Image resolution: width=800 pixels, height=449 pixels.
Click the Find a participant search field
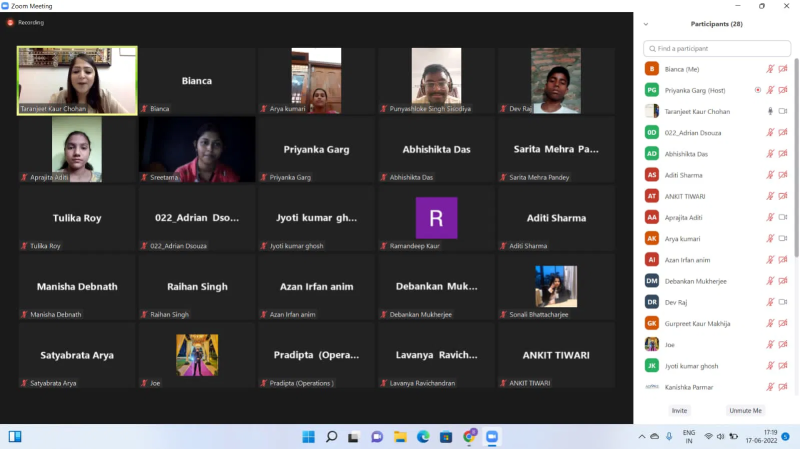(x=716, y=48)
